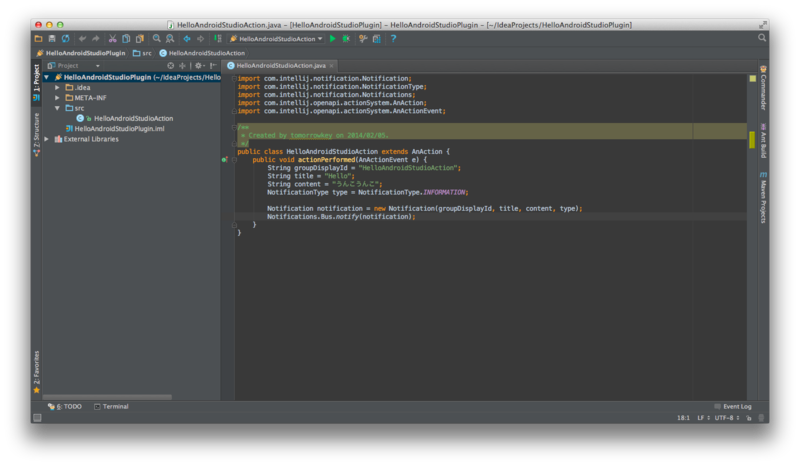Change the UTF-8 file encoding setting
This screenshot has width=800, height=466.
[727, 418]
